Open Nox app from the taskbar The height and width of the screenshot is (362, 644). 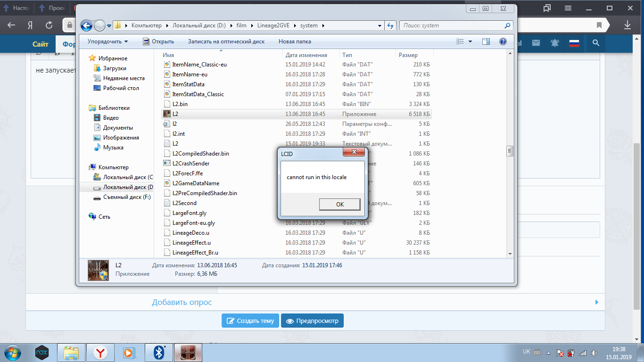[x=42, y=352]
